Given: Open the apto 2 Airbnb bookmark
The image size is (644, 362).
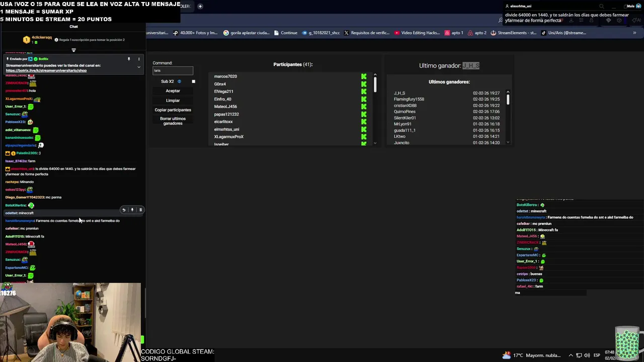Looking at the screenshot, I should pos(477,33).
